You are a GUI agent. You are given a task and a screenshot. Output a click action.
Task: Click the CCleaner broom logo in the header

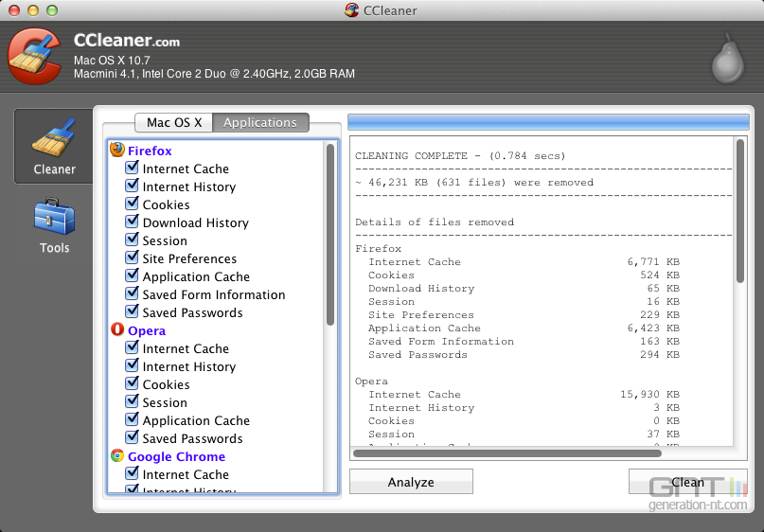[x=35, y=56]
